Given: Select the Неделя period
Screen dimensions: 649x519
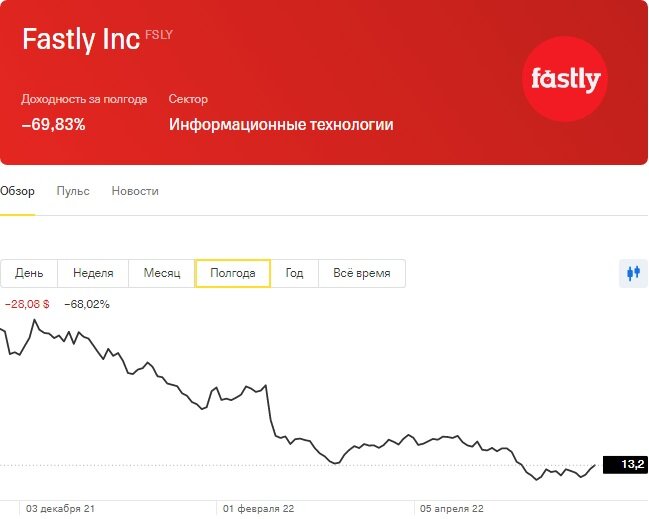Looking at the screenshot, I should tap(93, 273).
